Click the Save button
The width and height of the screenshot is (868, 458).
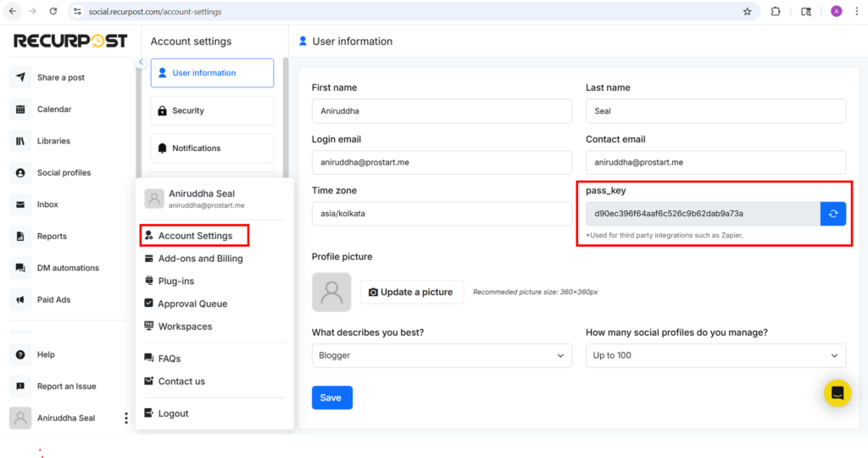[332, 398]
